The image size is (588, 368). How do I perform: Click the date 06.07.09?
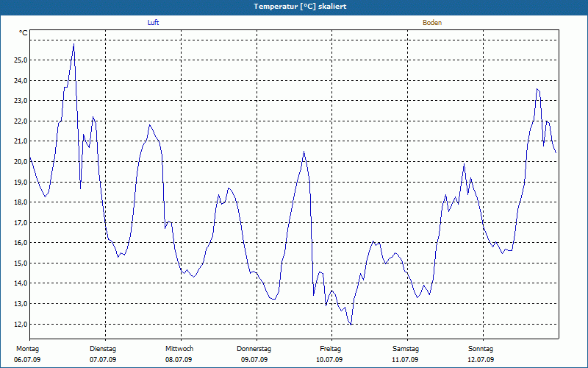pyautogui.click(x=27, y=360)
